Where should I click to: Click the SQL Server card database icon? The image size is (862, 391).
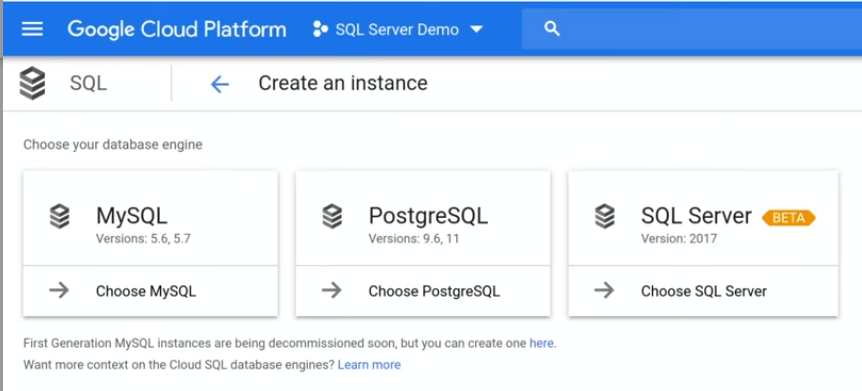pyautogui.click(x=605, y=217)
